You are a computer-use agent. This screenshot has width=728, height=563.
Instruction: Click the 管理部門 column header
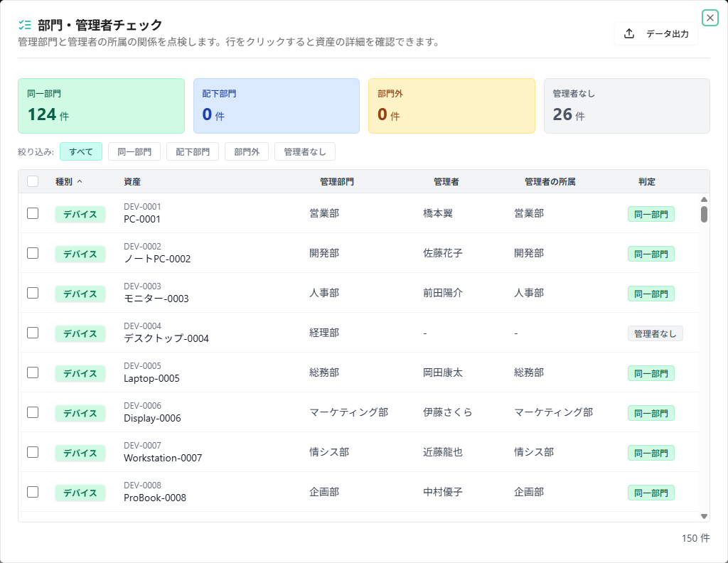click(337, 181)
